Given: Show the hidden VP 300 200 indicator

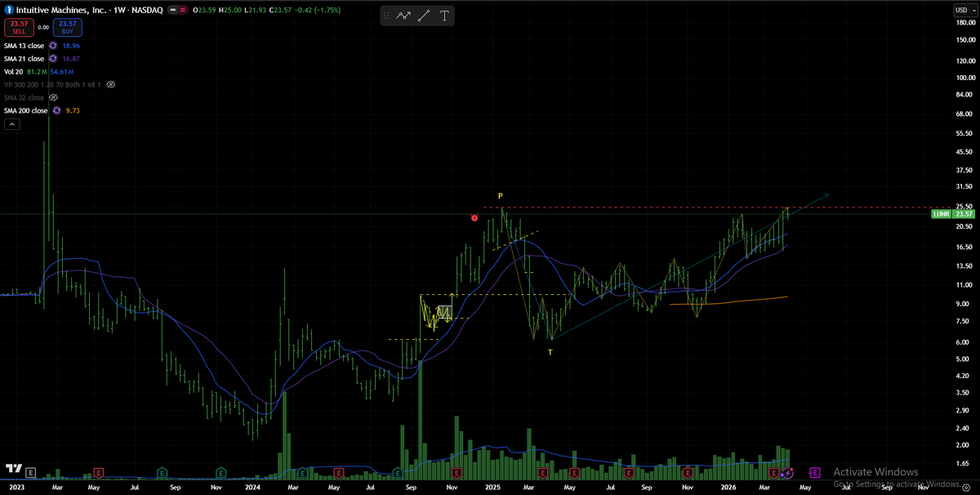Looking at the screenshot, I should 111,84.
